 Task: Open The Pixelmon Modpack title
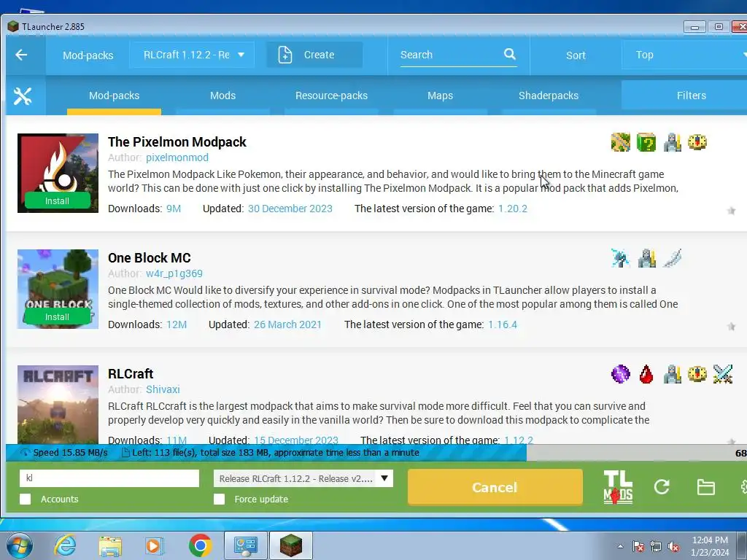click(177, 142)
